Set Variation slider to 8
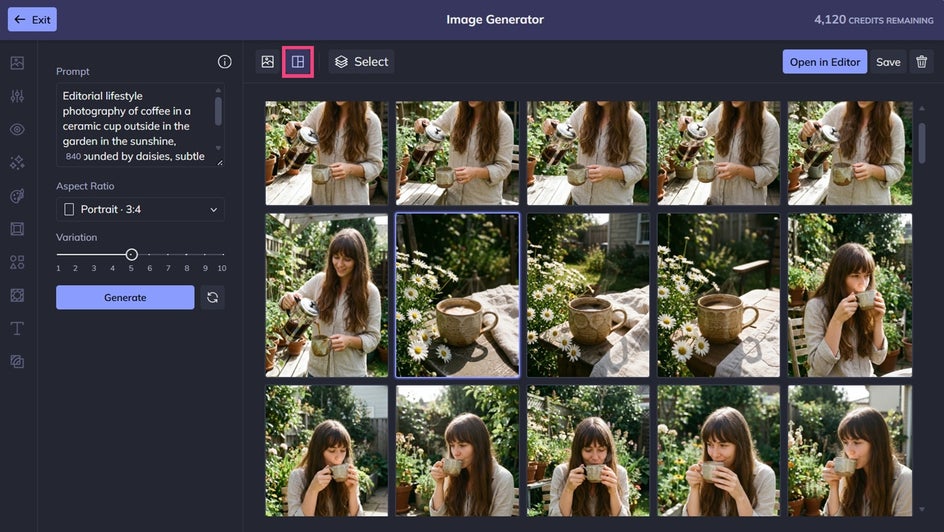Image resolution: width=944 pixels, height=532 pixels. tap(187, 255)
